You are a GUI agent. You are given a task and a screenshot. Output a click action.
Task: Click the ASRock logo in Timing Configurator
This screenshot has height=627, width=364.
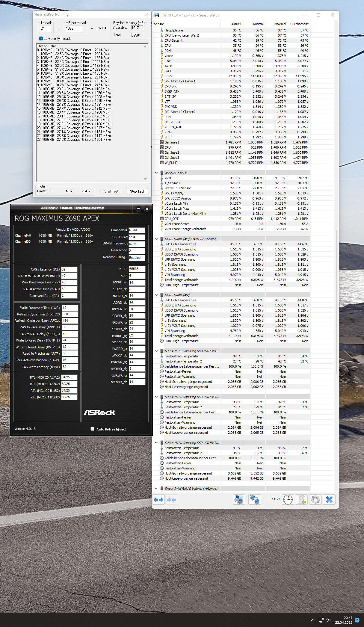(x=99, y=413)
